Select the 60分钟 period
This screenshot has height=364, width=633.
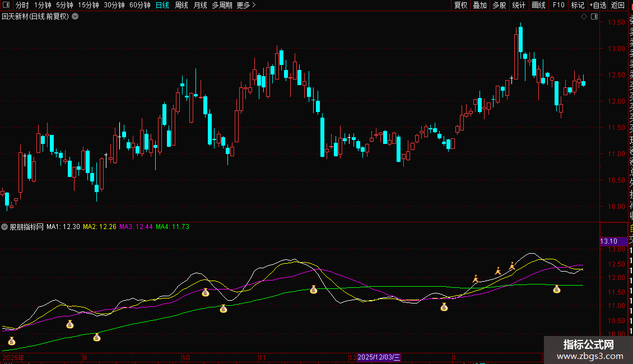pyautogui.click(x=140, y=5)
